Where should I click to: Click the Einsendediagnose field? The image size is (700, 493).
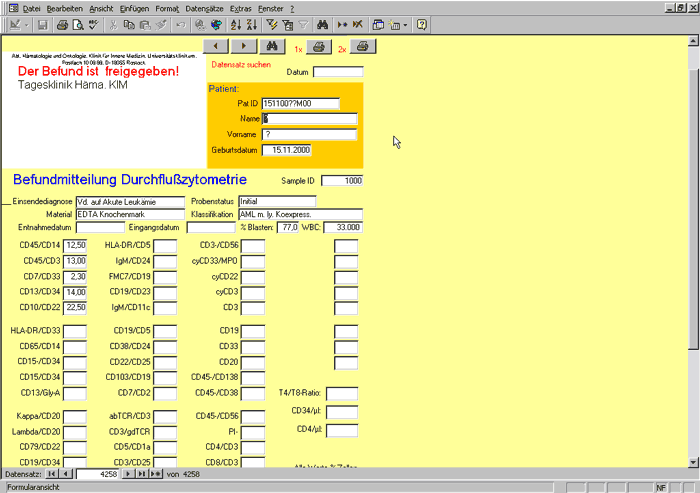[130, 202]
